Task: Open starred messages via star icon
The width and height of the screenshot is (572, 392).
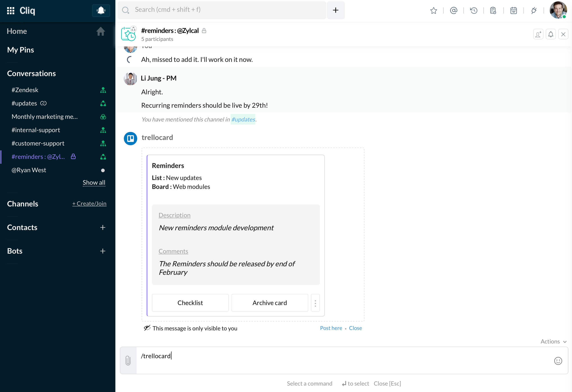Action: [433, 11]
